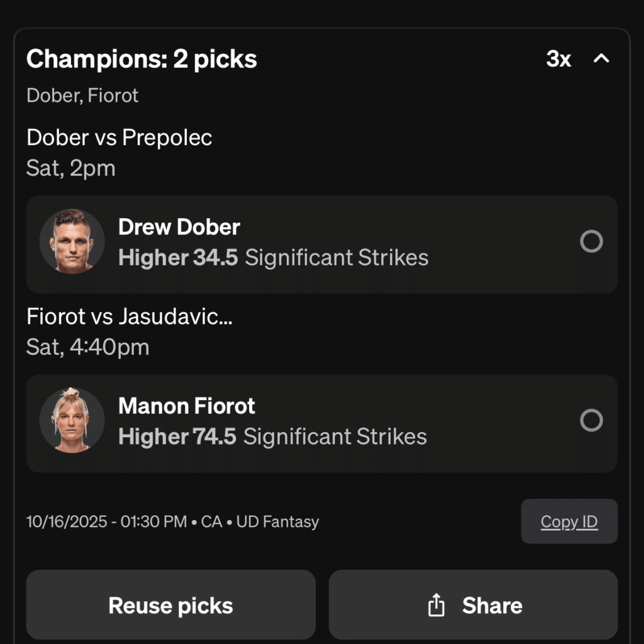Click the "Sat, 4:40pm" start time
Screen dimensions: 644x644
point(87,347)
